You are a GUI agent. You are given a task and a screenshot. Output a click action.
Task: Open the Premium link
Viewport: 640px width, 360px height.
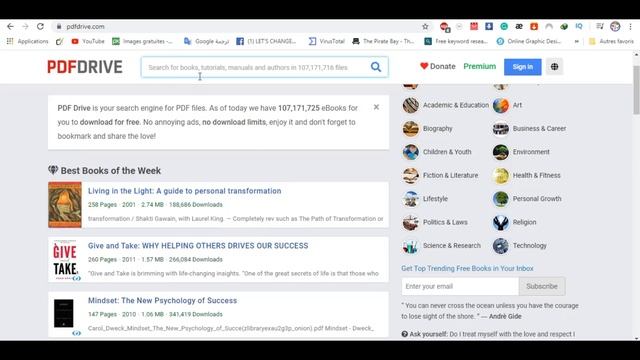coord(480,66)
